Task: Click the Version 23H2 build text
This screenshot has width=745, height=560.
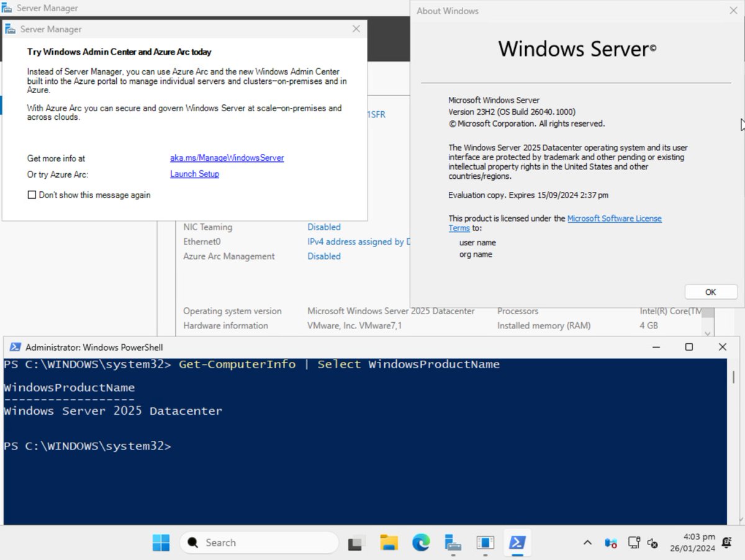Action: 512,112
